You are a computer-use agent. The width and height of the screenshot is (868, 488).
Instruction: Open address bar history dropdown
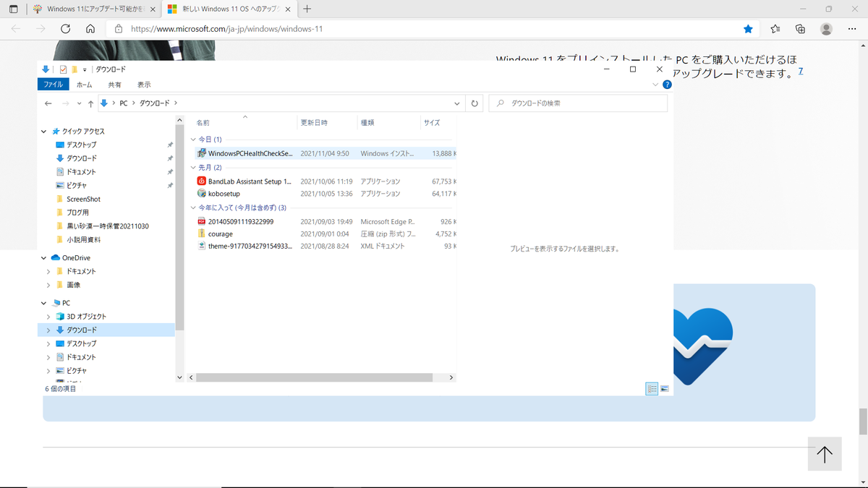click(457, 103)
